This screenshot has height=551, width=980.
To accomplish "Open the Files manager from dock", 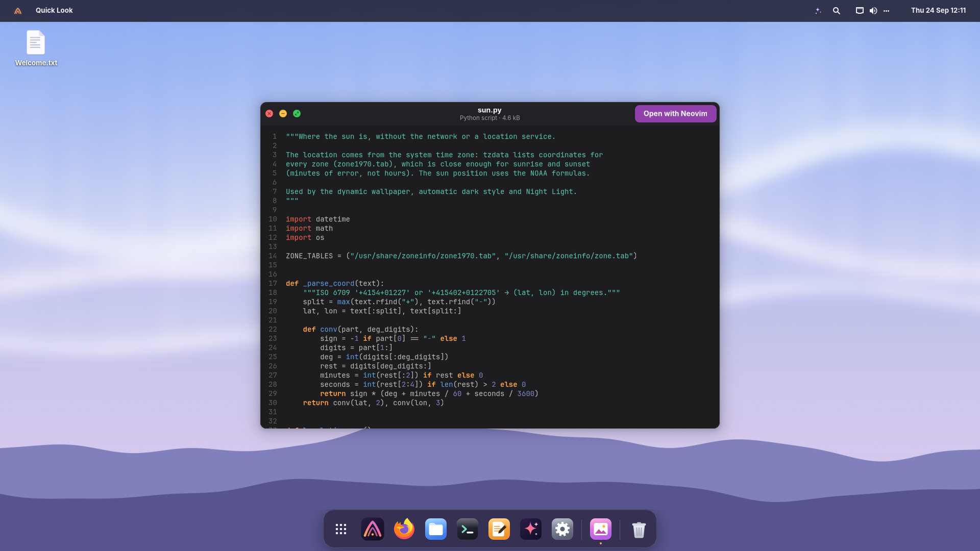I will click(x=436, y=529).
